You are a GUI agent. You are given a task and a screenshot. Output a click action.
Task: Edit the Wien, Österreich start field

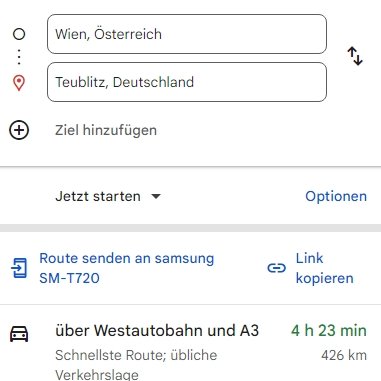[187, 34]
